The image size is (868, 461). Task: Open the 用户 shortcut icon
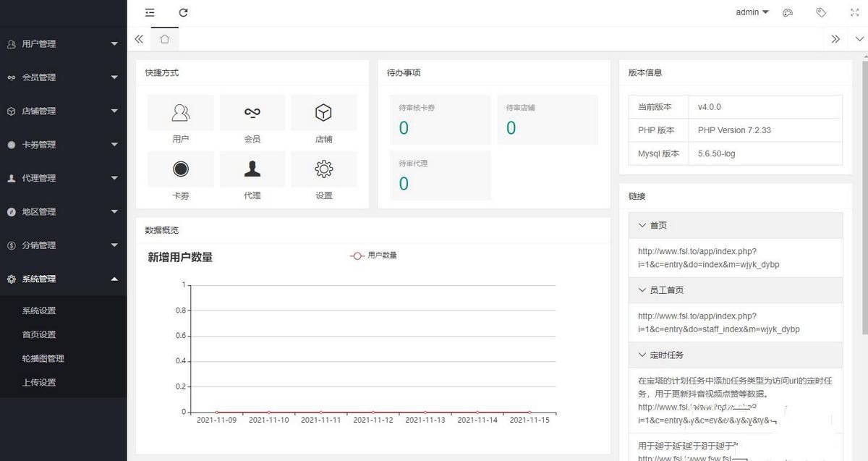(x=180, y=112)
